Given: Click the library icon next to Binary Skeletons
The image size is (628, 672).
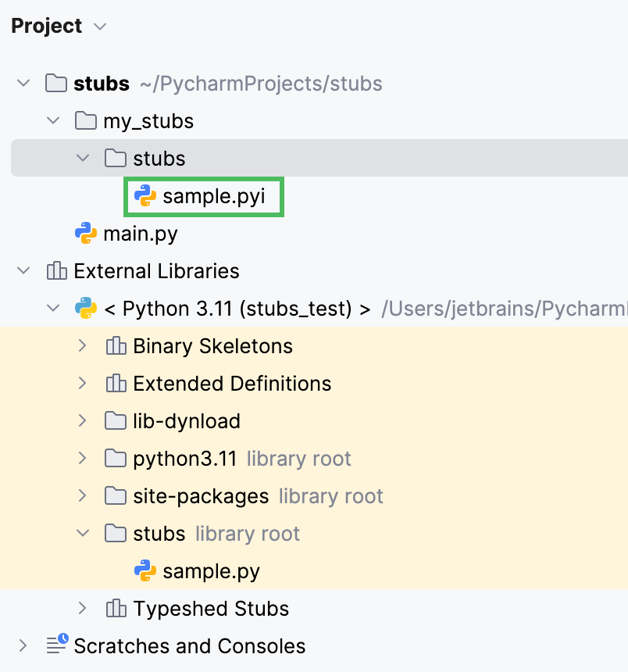Looking at the screenshot, I should point(116,345).
